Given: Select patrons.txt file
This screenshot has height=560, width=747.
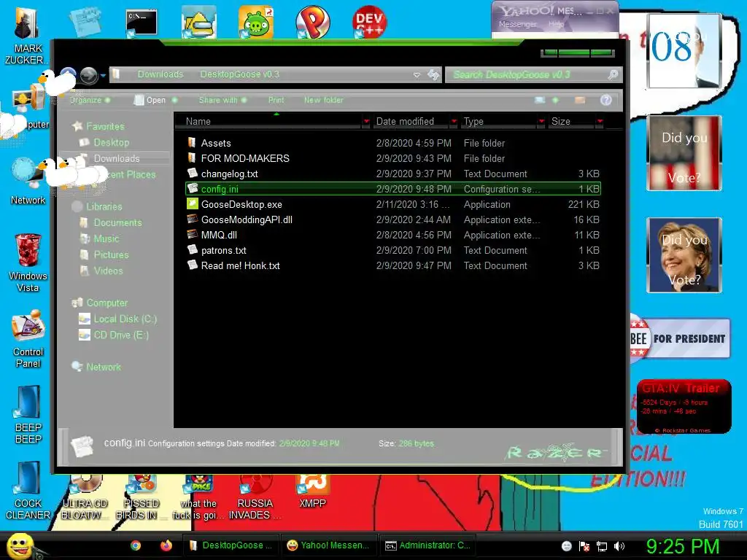Looking at the screenshot, I should click(x=224, y=251).
